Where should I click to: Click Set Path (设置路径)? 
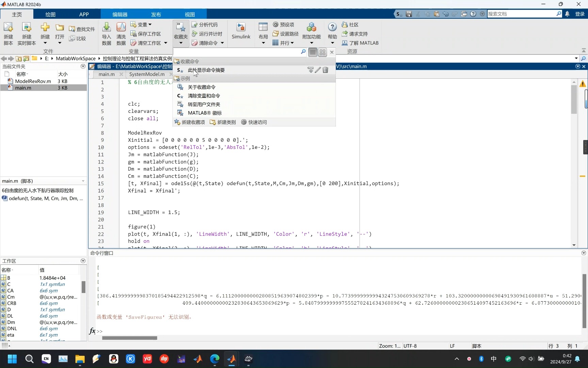coord(286,34)
